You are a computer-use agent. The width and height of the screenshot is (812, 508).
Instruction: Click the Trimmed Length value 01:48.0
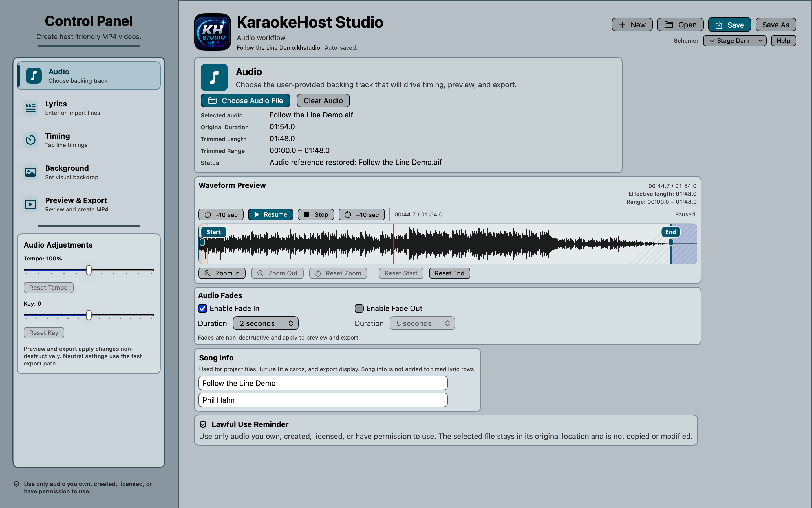[282, 138]
